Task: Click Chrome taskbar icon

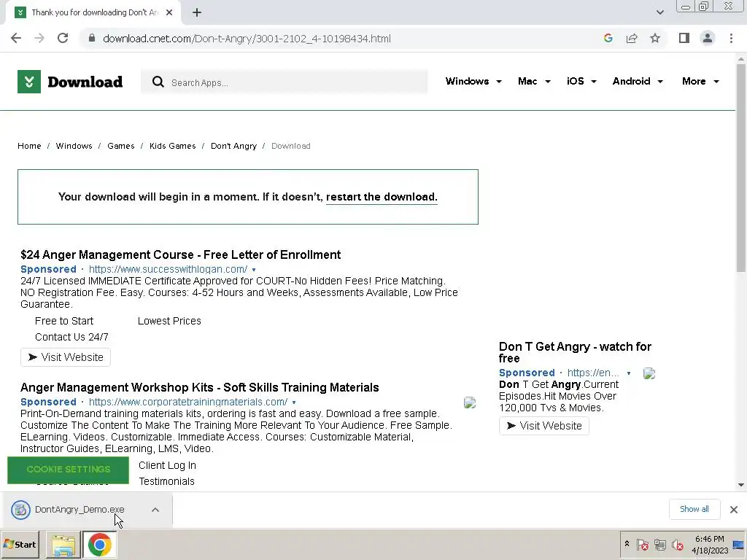Action: pos(99,545)
